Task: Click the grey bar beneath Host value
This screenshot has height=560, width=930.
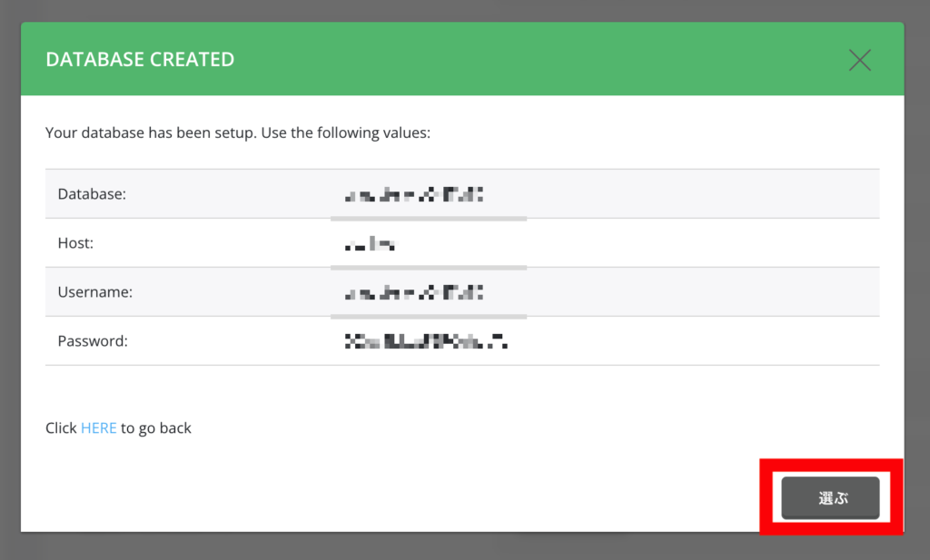Action: pyautogui.click(x=429, y=268)
